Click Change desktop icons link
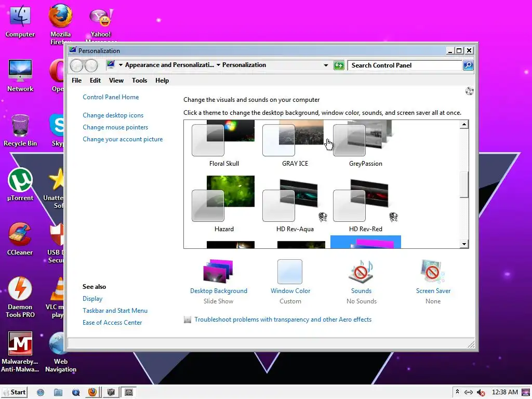Image resolution: width=532 pixels, height=399 pixels. pyautogui.click(x=113, y=115)
